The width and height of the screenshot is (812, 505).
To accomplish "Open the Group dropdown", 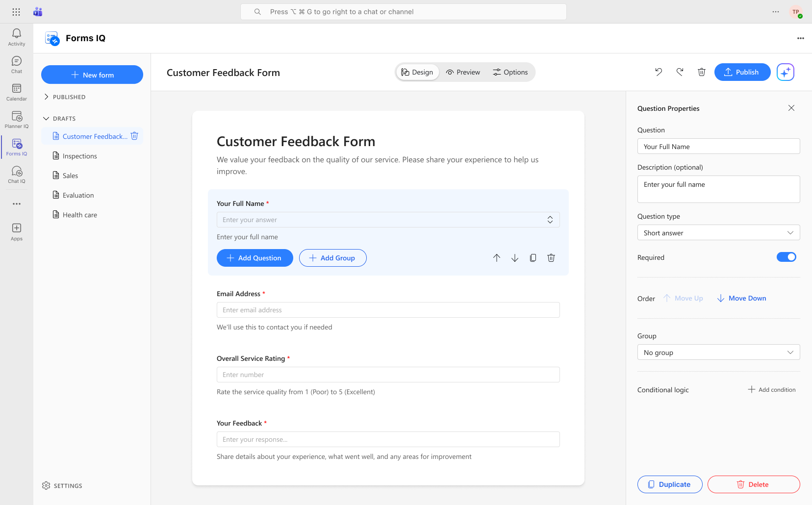I will point(718,353).
